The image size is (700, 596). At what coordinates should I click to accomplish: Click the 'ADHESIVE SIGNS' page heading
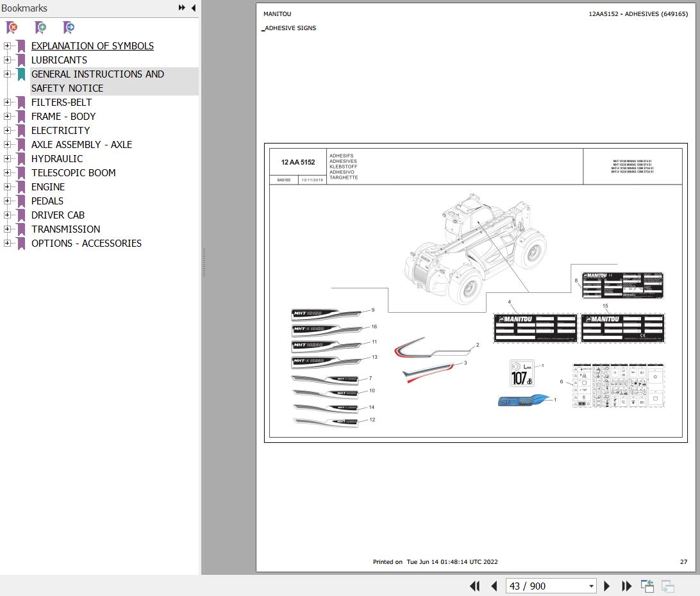pyautogui.click(x=290, y=28)
